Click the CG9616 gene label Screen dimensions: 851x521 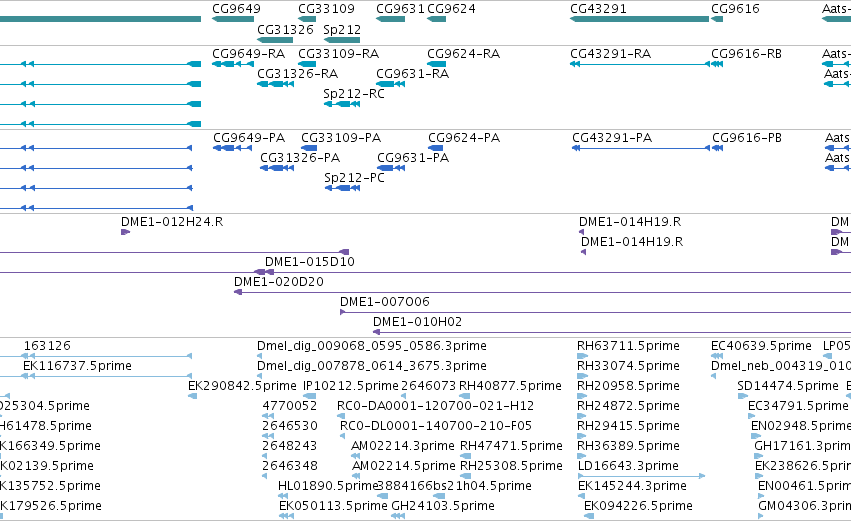tap(735, 9)
